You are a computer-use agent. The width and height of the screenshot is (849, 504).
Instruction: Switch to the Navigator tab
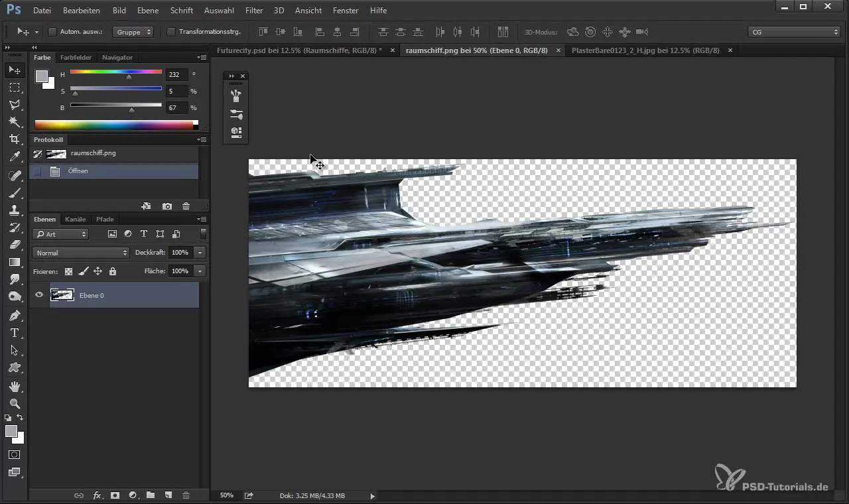pyautogui.click(x=117, y=58)
